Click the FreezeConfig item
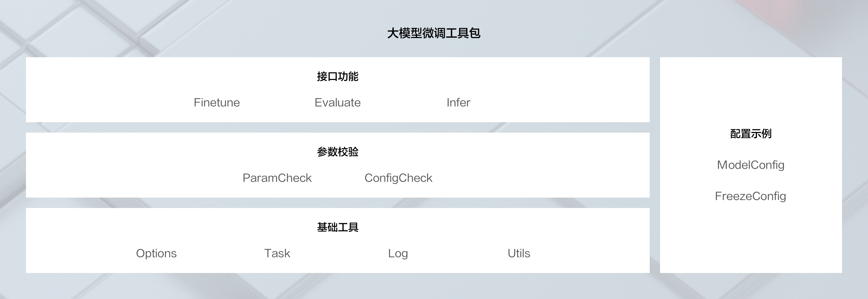The height and width of the screenshot is (299, 868). pos(751,196)
